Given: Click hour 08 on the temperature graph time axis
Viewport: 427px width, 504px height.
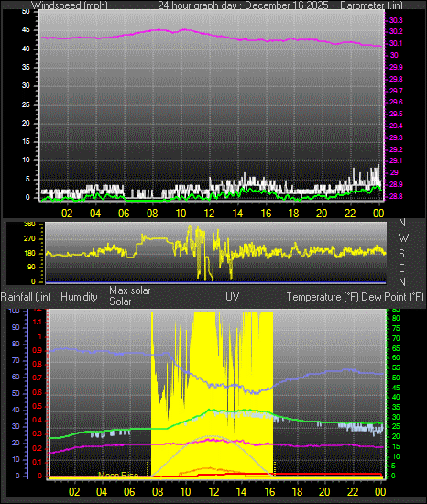Looking at the screenshot, I should [x=158, y=492].
